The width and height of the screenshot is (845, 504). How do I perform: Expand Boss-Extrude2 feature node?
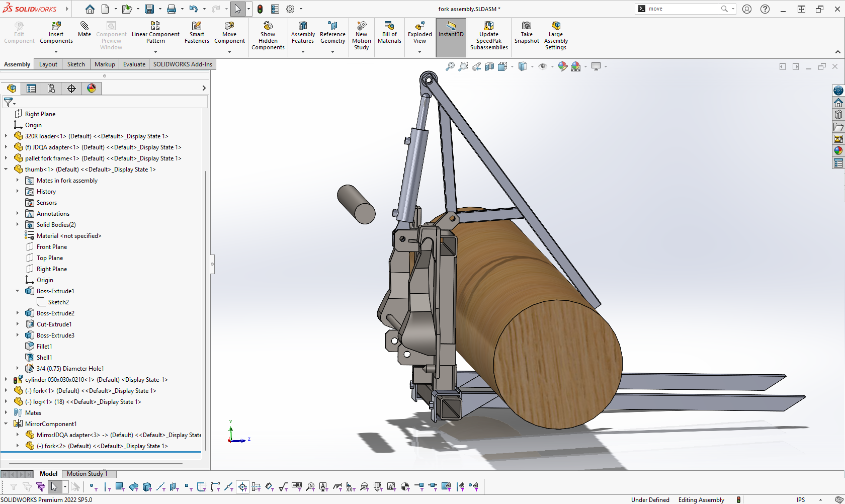point(18,313)
